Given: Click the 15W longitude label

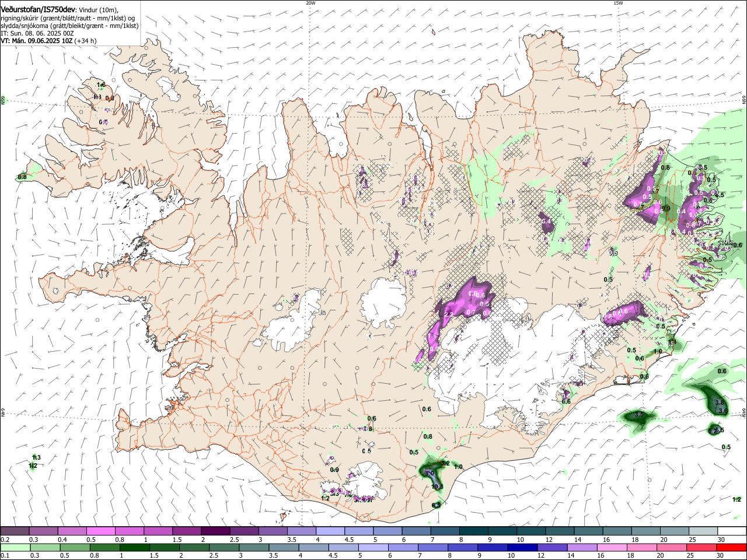Looking at the screenshot, I should point(617,3).
